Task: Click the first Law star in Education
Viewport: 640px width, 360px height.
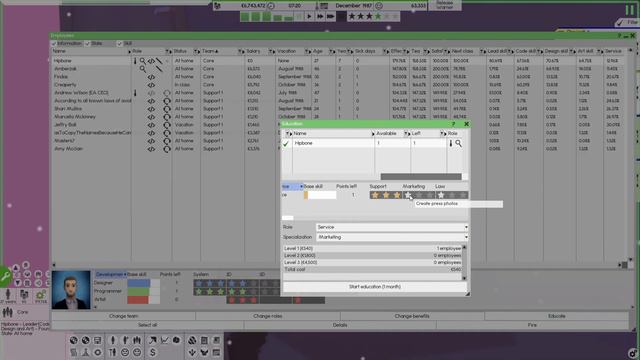Action: pyautogui.click(x=441, y=195)
